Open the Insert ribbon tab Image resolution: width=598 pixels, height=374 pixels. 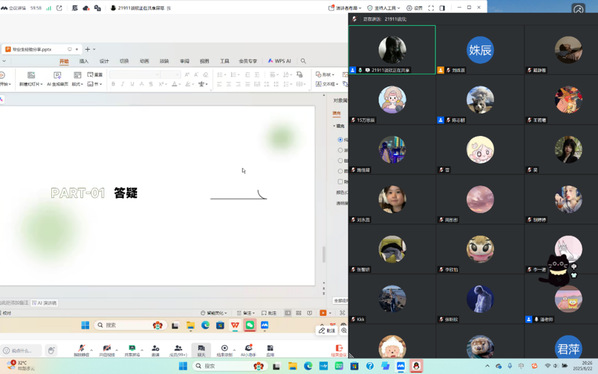coord(84,61)
